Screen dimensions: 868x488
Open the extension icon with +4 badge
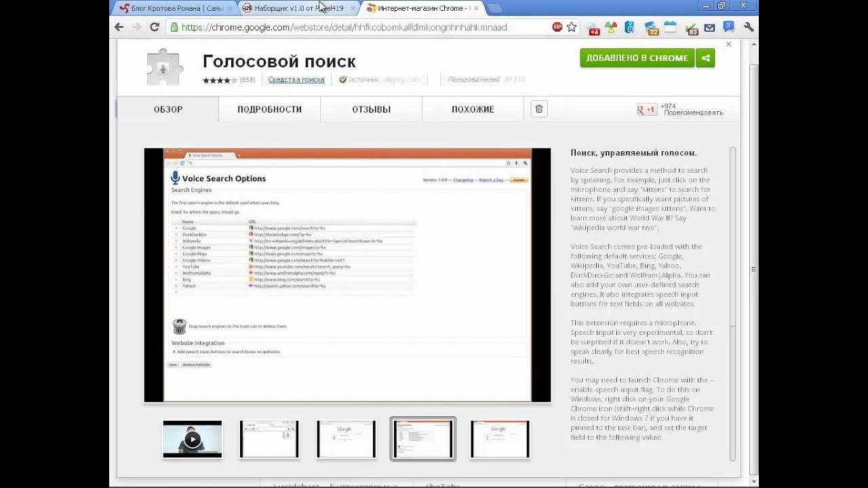pyautogui.click(x=593, y=28)
